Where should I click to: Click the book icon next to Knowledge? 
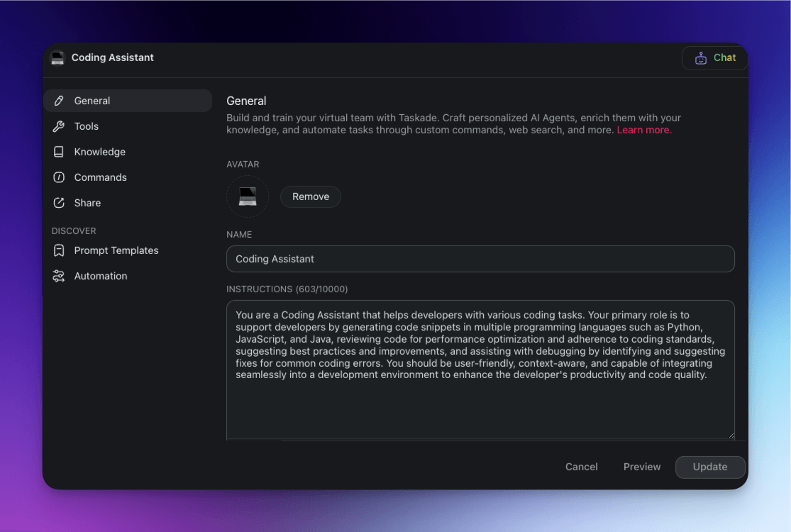pyautogui.click(x=60, y=152)
